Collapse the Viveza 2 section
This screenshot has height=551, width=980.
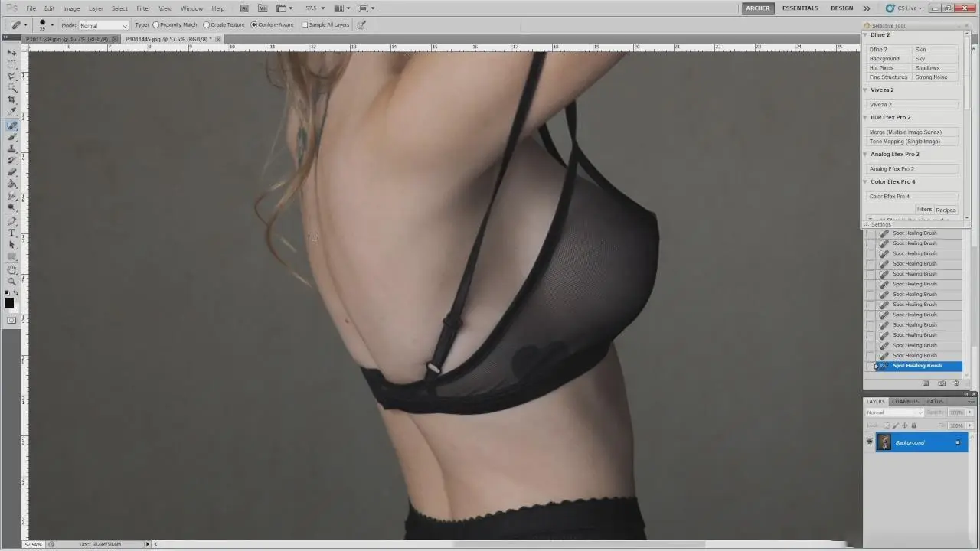(865, 90)
